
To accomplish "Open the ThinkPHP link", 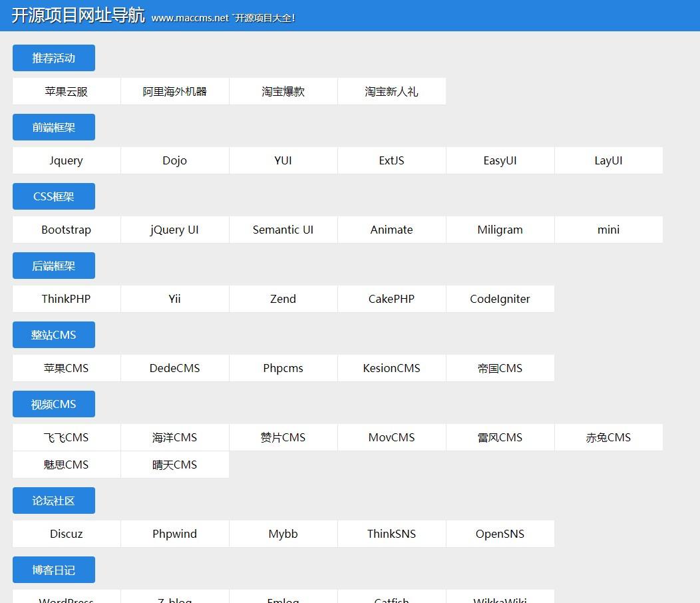I will (67, 299).
